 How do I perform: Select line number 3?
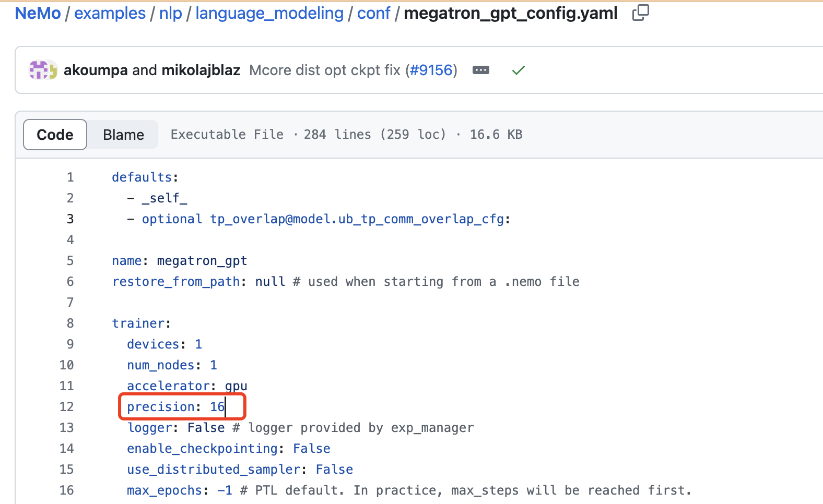click(x=70, y=219)
